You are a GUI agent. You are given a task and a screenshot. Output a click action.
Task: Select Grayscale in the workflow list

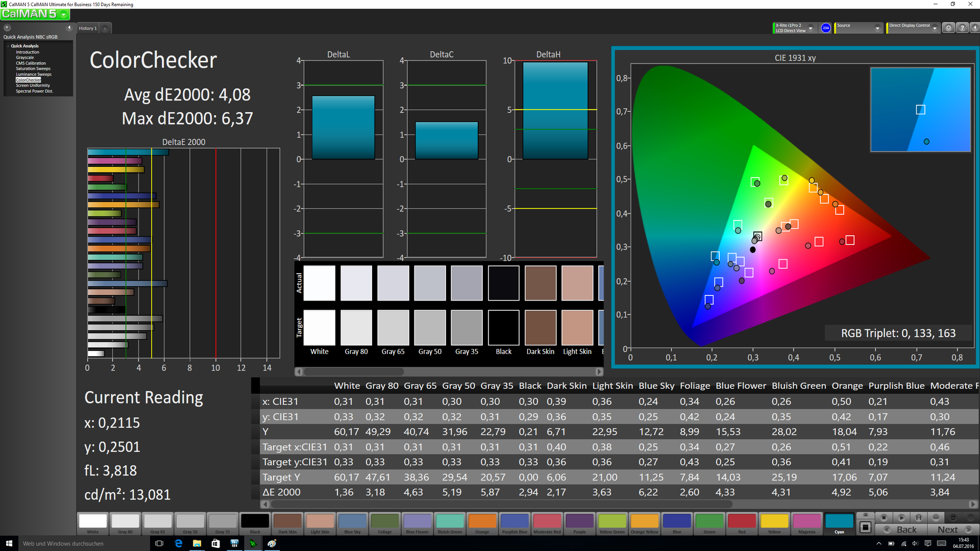pos(24,58)
